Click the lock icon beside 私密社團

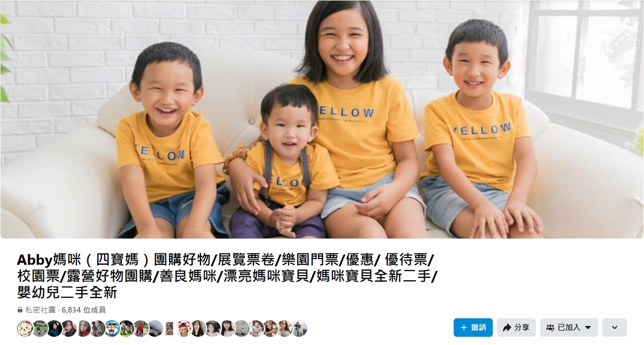[20, 310]
